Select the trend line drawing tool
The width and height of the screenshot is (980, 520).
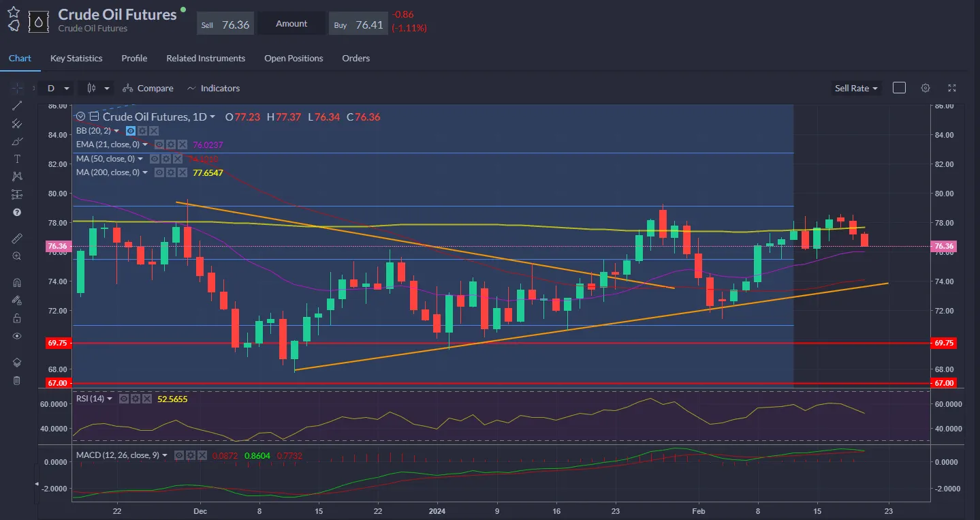point(17,106)
